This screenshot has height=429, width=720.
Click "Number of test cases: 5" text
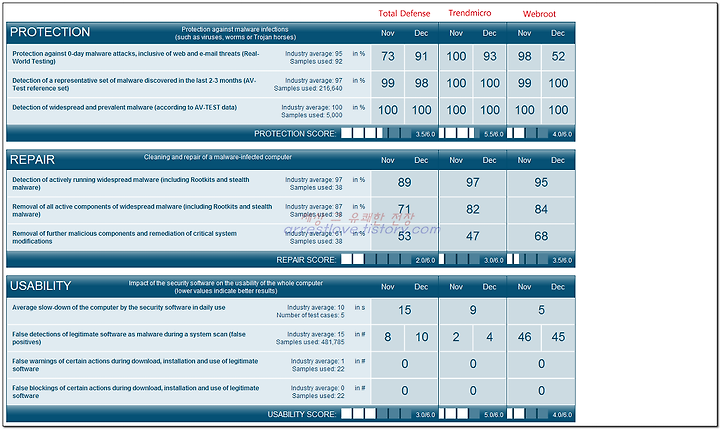click(x=310, y=316)
